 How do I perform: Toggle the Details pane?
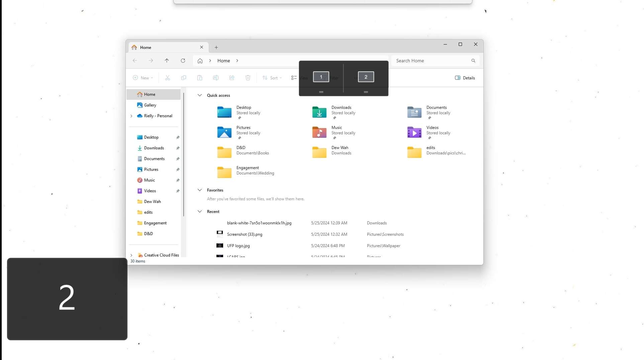tap(465, 78)
